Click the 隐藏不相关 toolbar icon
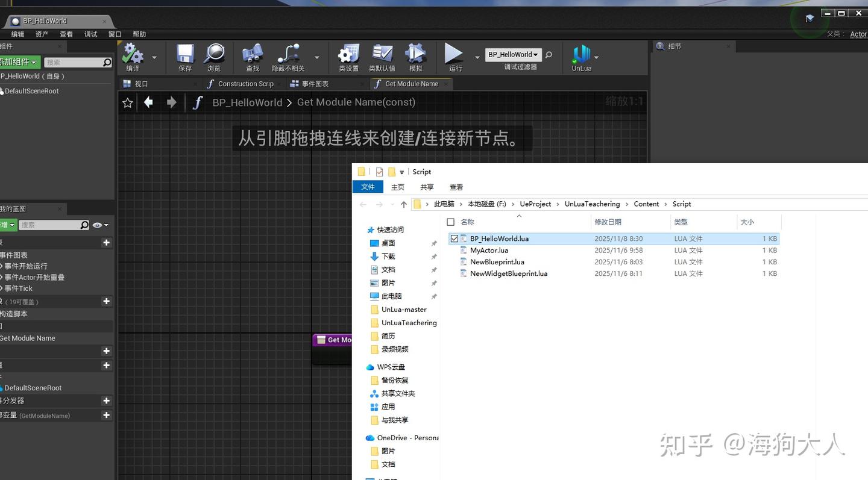This screenshot has height=480, width=868. (288, 54)
